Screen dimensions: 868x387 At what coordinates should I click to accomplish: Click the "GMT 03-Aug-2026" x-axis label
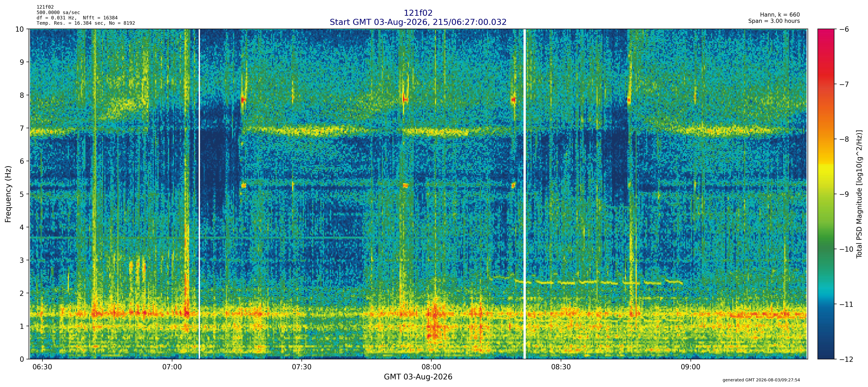coord(418,377)
